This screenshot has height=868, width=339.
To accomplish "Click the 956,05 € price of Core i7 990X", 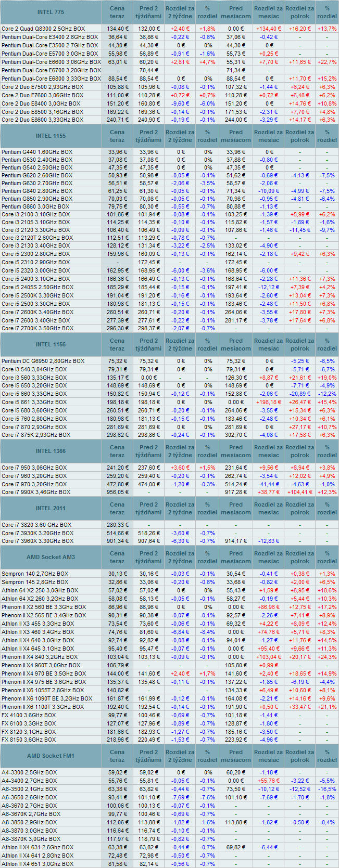I will click(117, 492).
